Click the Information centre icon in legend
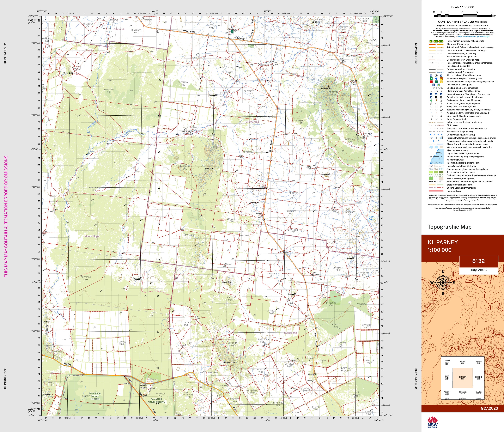This screenshot has width=504, height=432. [431, 94]
